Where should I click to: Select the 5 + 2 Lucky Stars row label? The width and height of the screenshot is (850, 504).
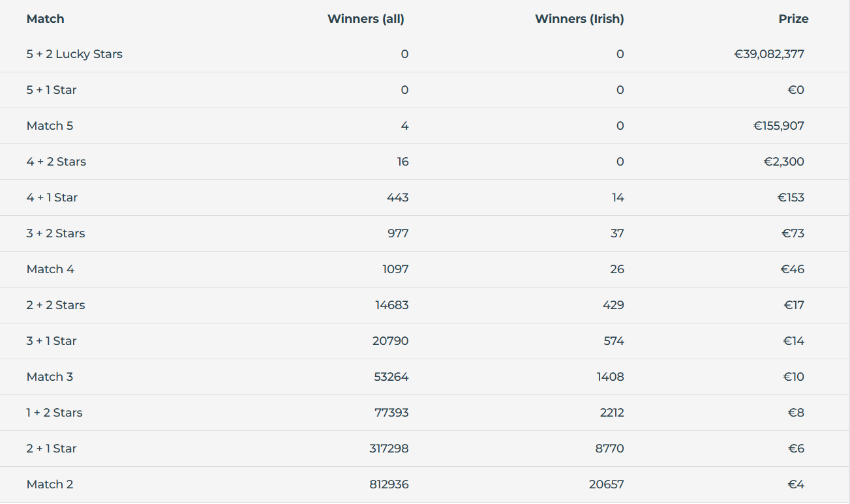[x=74, y=54]
